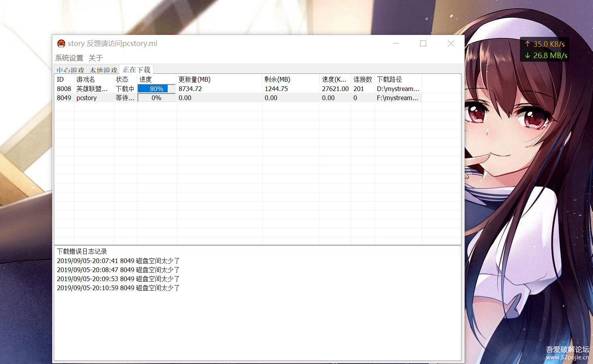This screenshot has width=593, height=364.
Task: Click the 下载路径 column header
Action: [398, 79]
